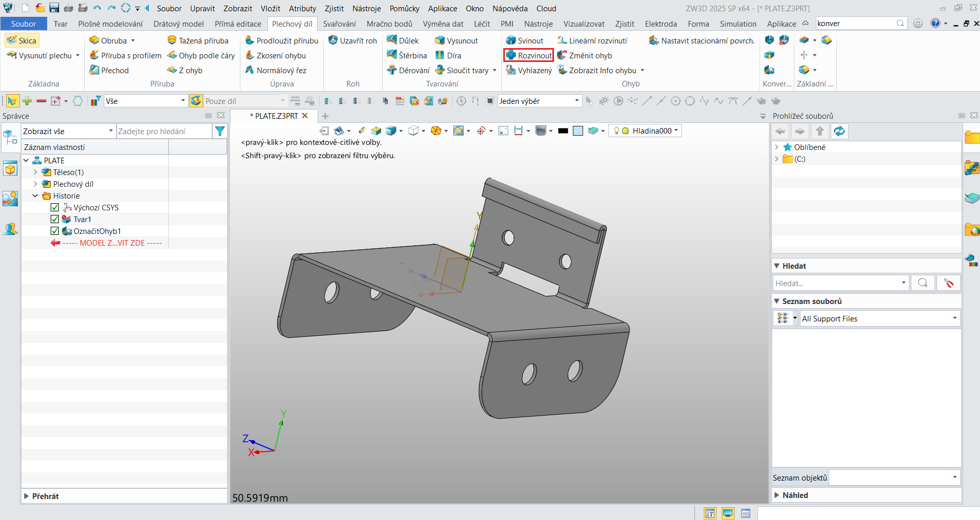Choose Tažená příruba tool
This screenshot has height=520, width=980.
[x=198, y=40]
